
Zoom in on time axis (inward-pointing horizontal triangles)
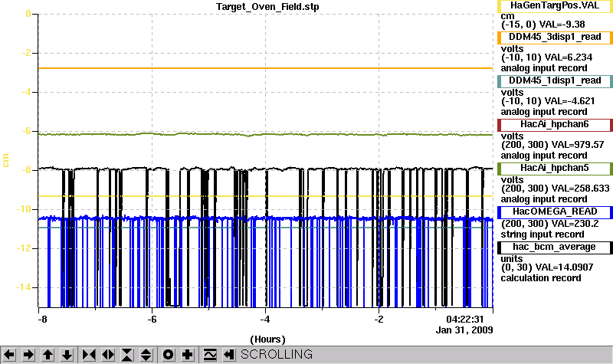[89, 355]
